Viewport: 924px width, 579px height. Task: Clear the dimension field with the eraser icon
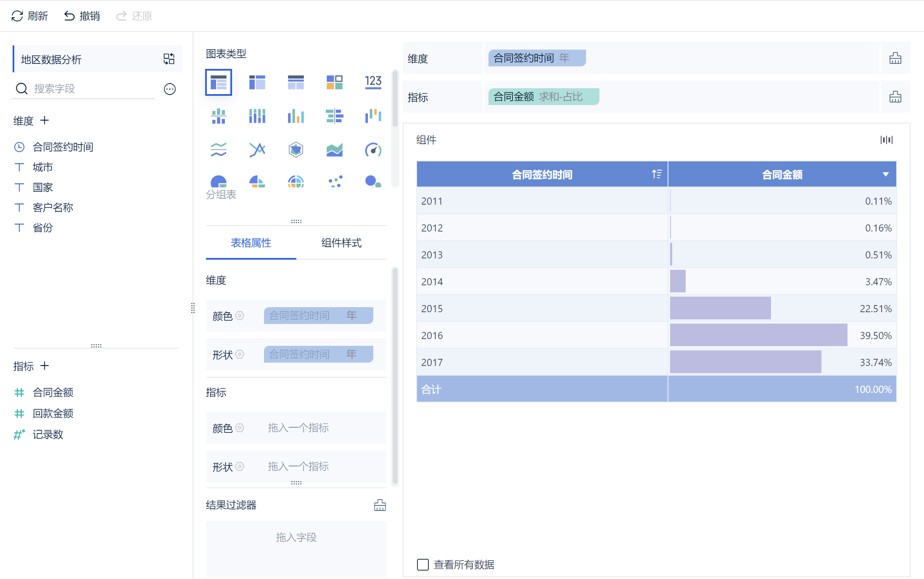895,58
